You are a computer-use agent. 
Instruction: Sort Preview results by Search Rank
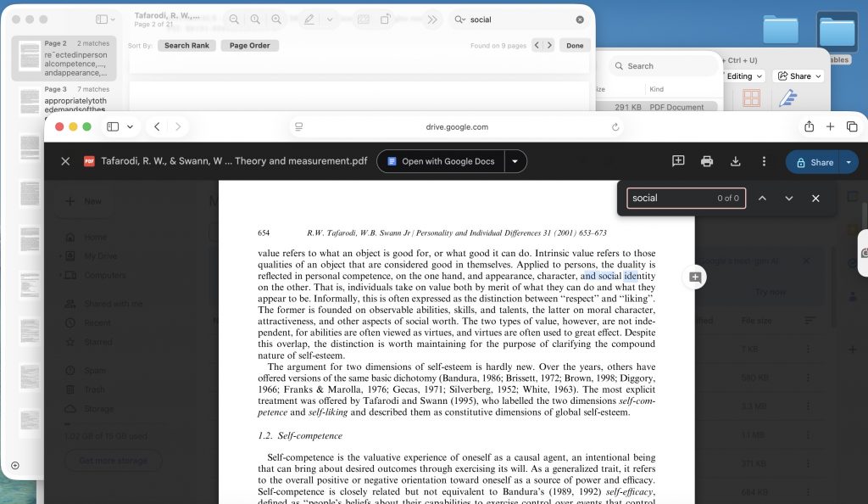click(186, 46)
